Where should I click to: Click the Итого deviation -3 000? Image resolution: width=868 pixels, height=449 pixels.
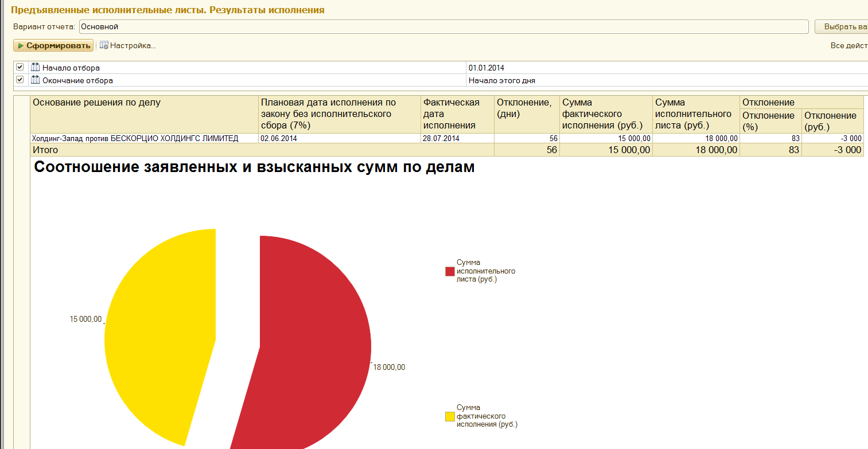tap(832, 150)
